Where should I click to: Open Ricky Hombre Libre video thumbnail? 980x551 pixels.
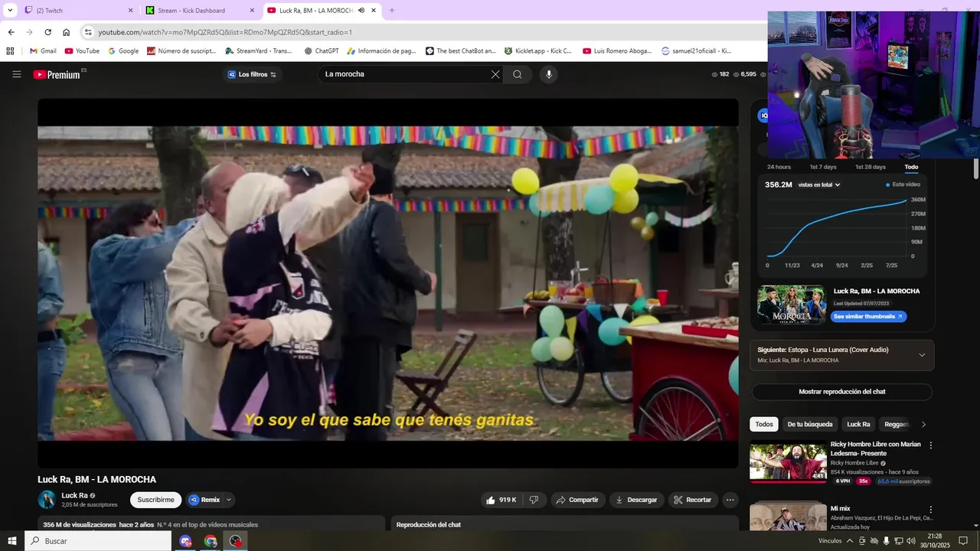[788, 461]
